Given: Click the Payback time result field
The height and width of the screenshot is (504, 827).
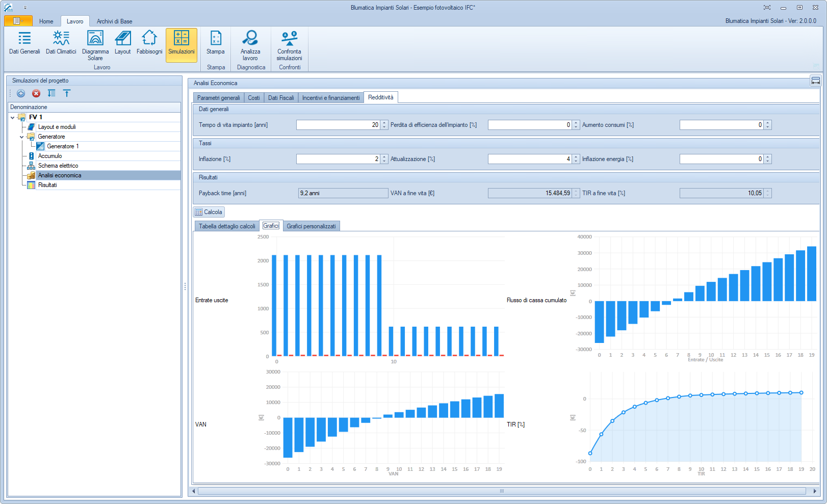Looking at the screenshot, I should coord(343,193).
